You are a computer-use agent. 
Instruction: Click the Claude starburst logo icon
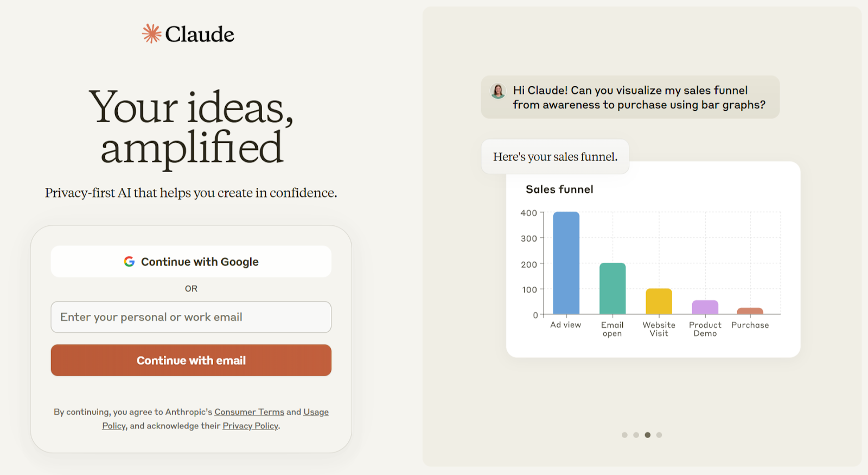(152, 34)
